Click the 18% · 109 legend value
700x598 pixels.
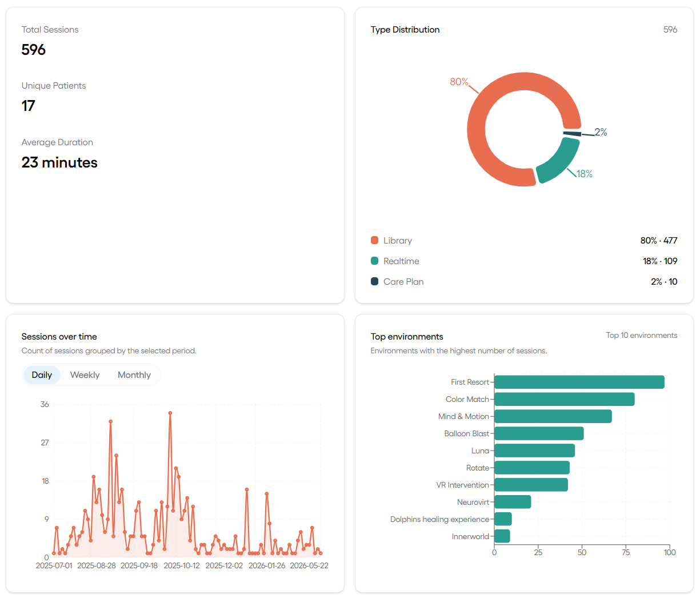(x=660, y=261)
